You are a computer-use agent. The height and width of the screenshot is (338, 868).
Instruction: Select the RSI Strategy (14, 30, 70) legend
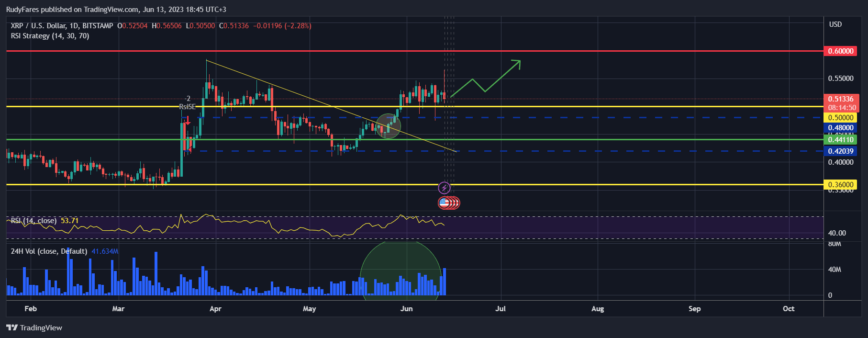click(x=50, y=36)
